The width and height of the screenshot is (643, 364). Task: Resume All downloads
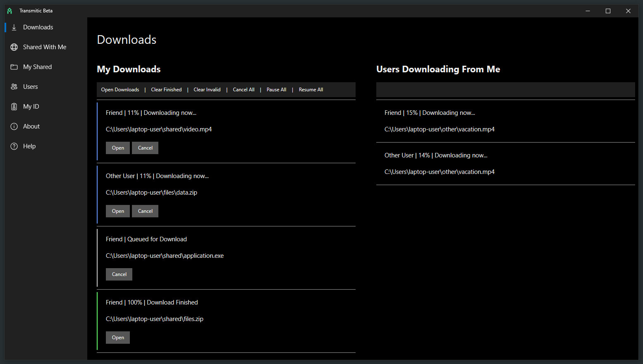[311, 90]
